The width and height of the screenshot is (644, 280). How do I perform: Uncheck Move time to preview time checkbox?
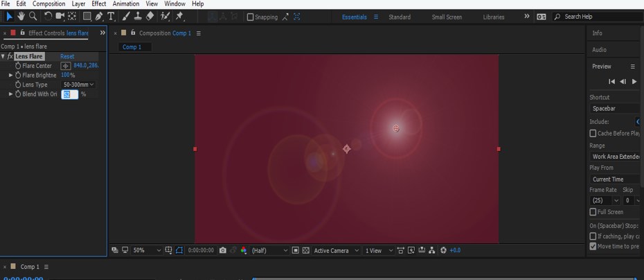pos(593,246)
